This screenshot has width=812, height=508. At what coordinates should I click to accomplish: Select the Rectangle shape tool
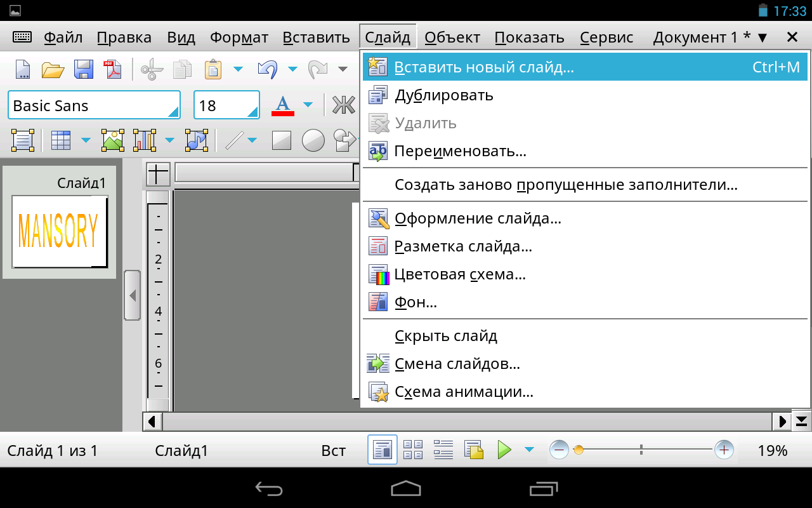pos(282,140)
